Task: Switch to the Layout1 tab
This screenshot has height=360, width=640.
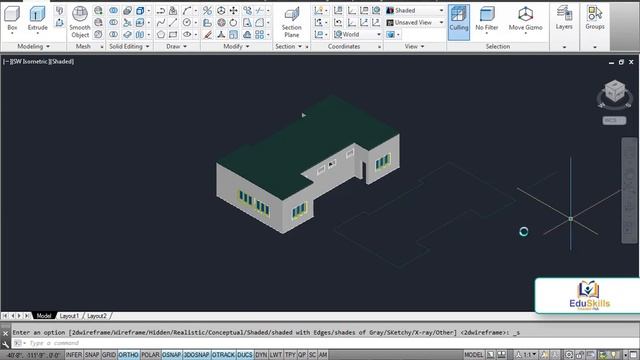Action: coord(69,316)
